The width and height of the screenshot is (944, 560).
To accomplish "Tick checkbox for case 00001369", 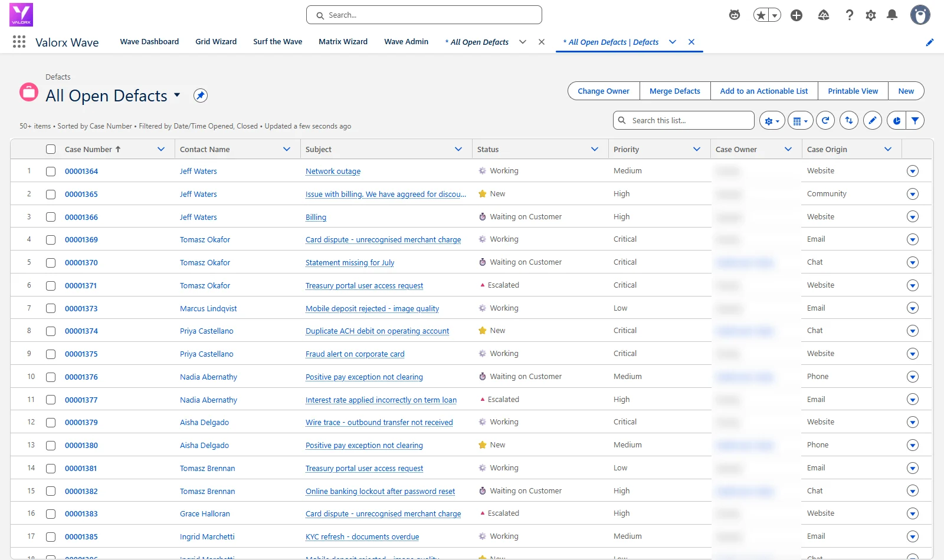I will point(51,240).
